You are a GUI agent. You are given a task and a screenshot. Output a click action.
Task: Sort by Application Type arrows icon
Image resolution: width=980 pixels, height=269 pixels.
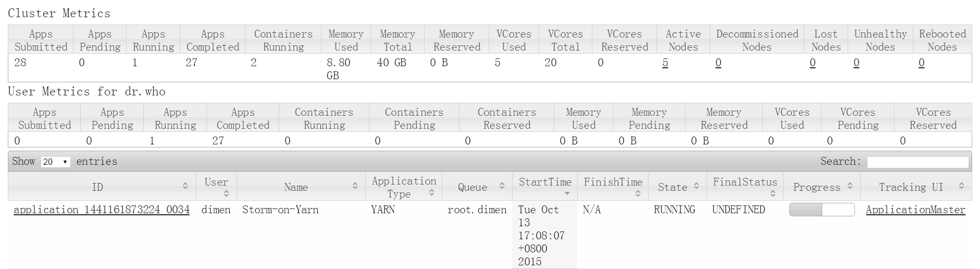pos(432,193)
